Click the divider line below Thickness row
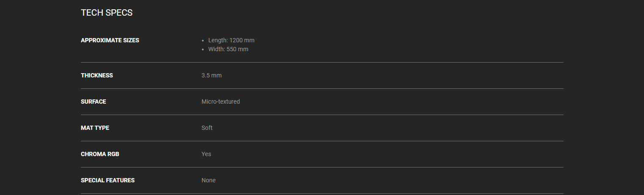This screenshot has width=644, height=195. (x=322, y=88)
